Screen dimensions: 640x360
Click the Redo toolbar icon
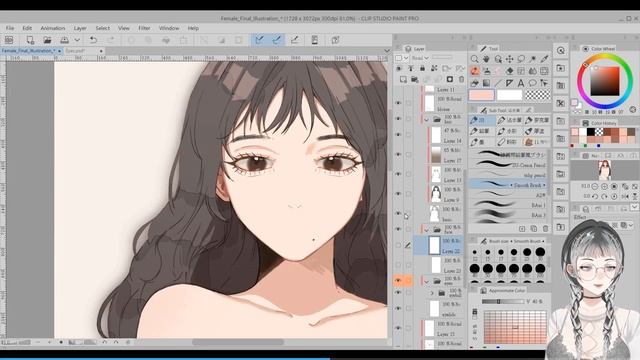[x=111, y=40]
